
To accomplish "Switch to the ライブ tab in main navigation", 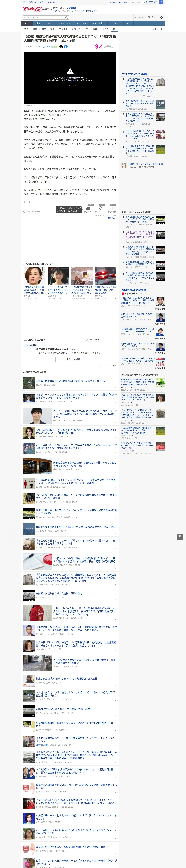I will tap(49, 24).
